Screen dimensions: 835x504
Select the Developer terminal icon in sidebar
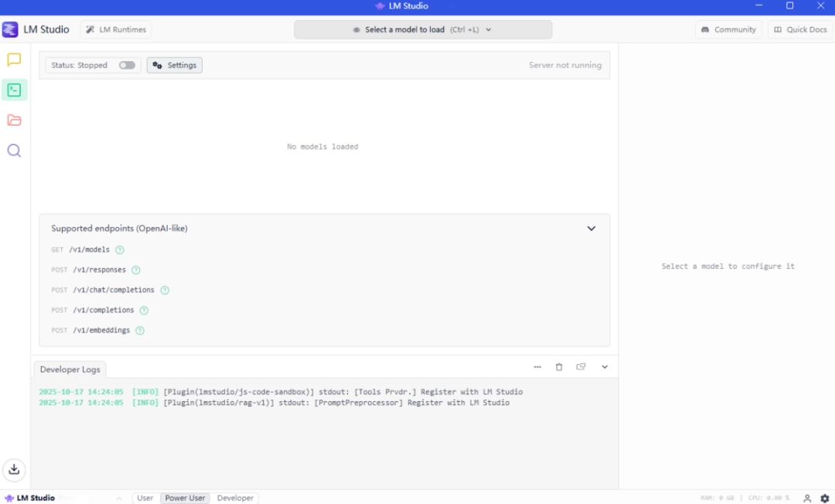click(x=14, y=90)
